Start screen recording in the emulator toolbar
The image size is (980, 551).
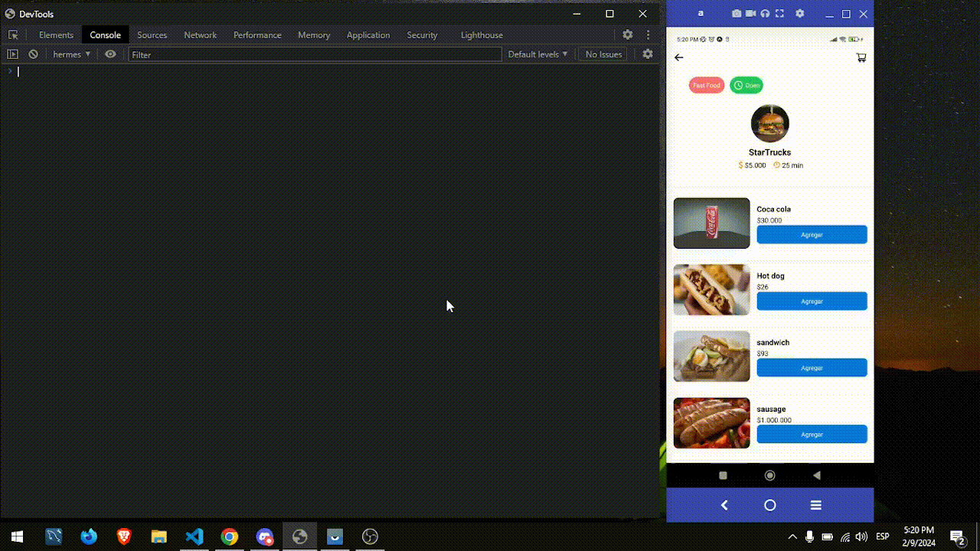tap(751, 13)
